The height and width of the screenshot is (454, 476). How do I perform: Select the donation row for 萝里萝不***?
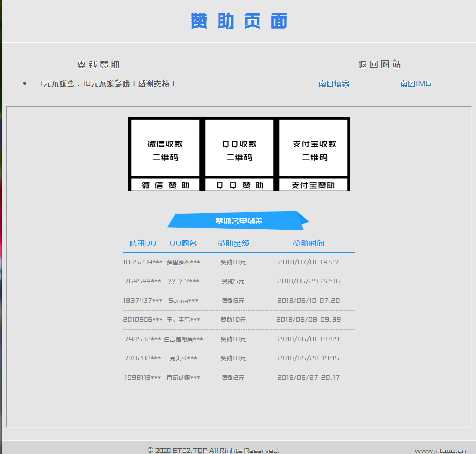[238, 262]
